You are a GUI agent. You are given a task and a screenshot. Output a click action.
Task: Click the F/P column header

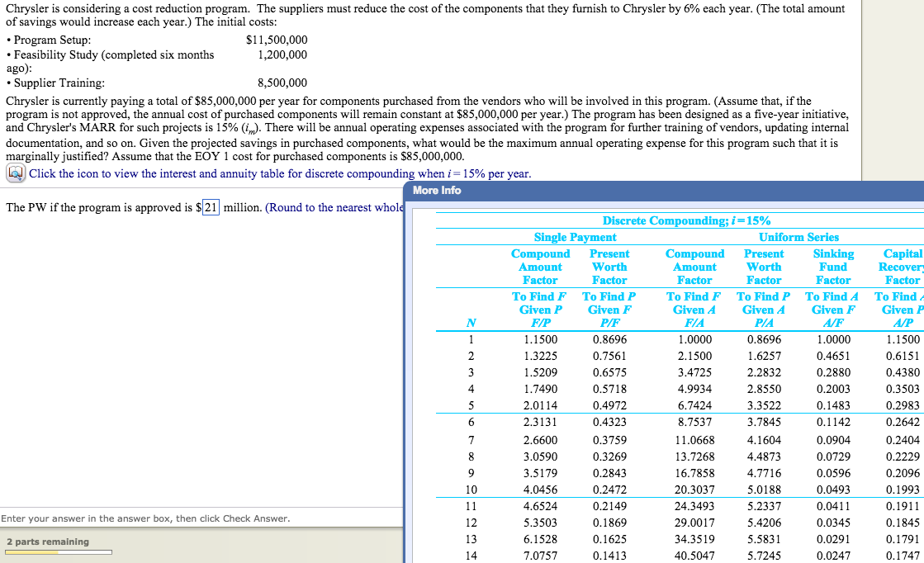(540, 323)
